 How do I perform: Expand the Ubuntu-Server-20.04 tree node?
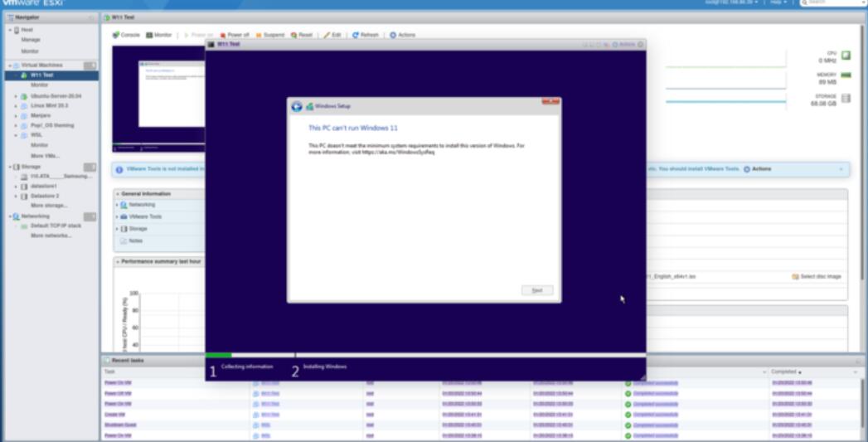16,96
